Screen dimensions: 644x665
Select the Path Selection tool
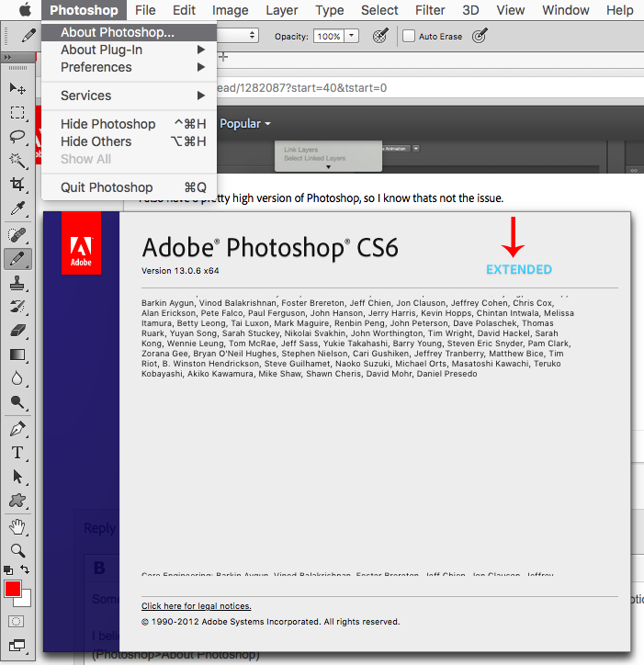(17, 477)
